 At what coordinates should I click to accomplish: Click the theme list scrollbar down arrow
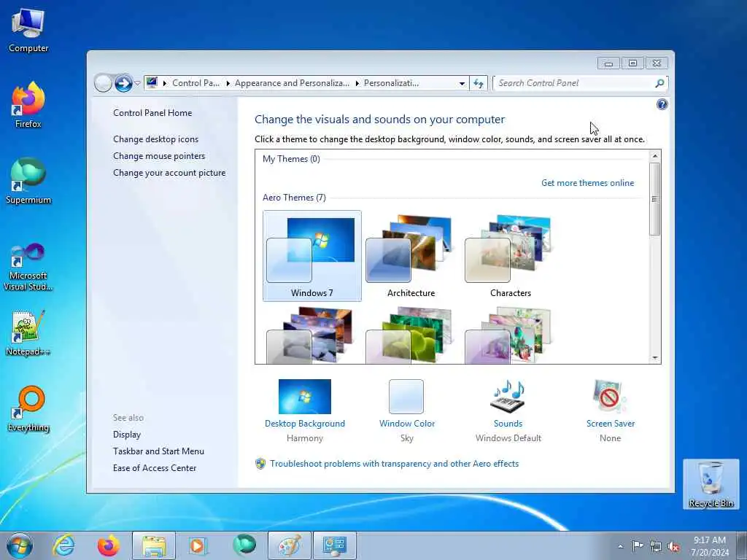655,358
